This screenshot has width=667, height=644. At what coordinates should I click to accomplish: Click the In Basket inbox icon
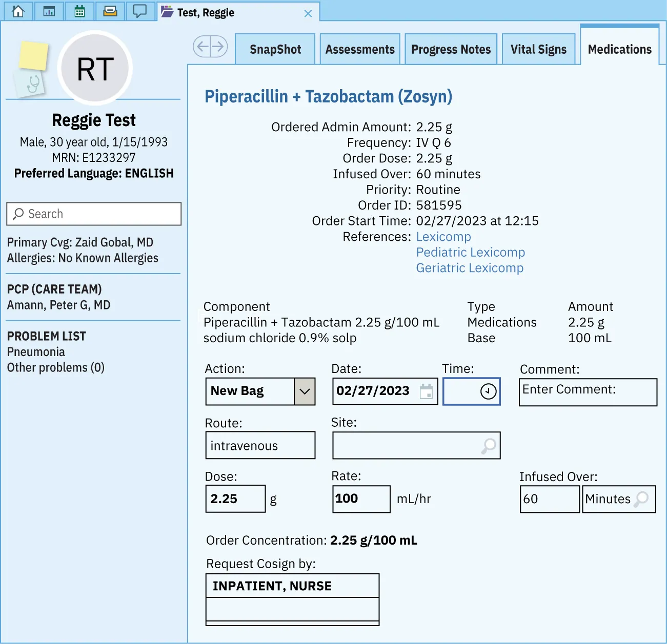tap(110, 11)
